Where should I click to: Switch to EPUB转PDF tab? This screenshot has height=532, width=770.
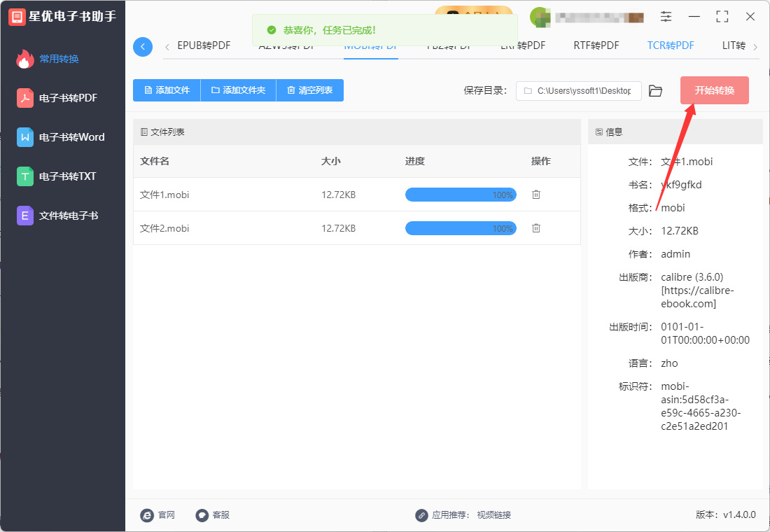204,45
